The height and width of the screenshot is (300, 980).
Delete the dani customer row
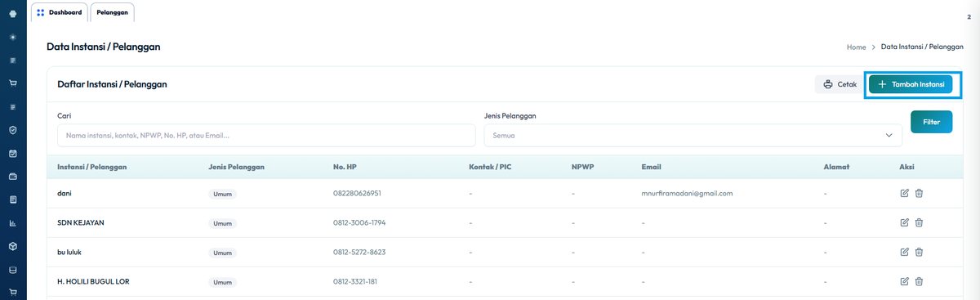pos(919,194)
